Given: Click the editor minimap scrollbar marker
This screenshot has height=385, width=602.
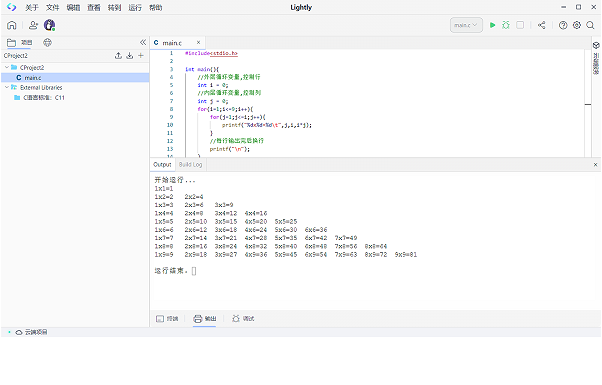Looking at the screenshot, I should (x=588, y=104).
